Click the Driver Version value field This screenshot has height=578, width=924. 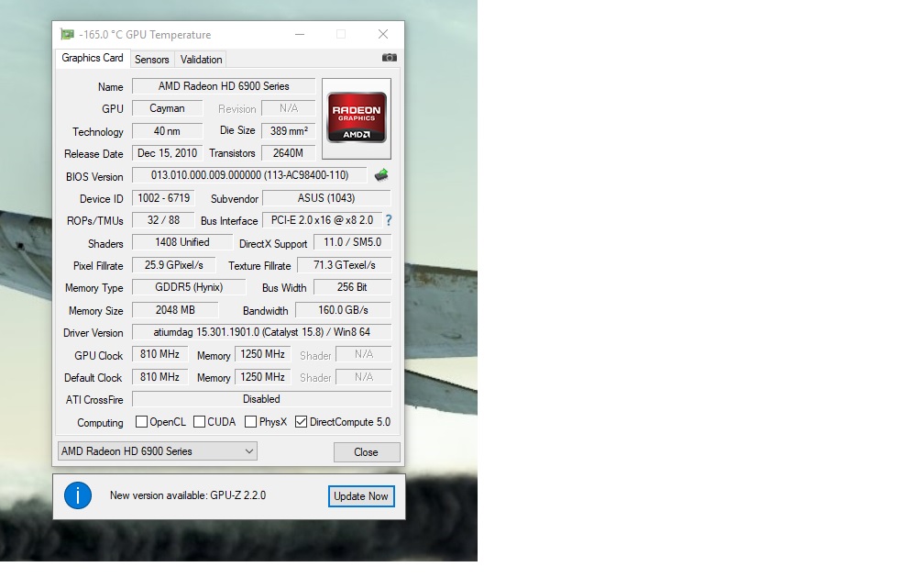[261, 332]
